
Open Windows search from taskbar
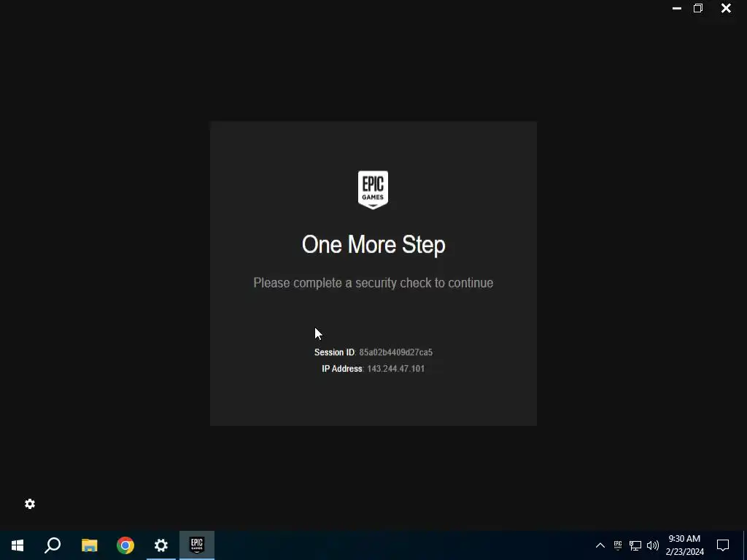click(x=53, y=545)
